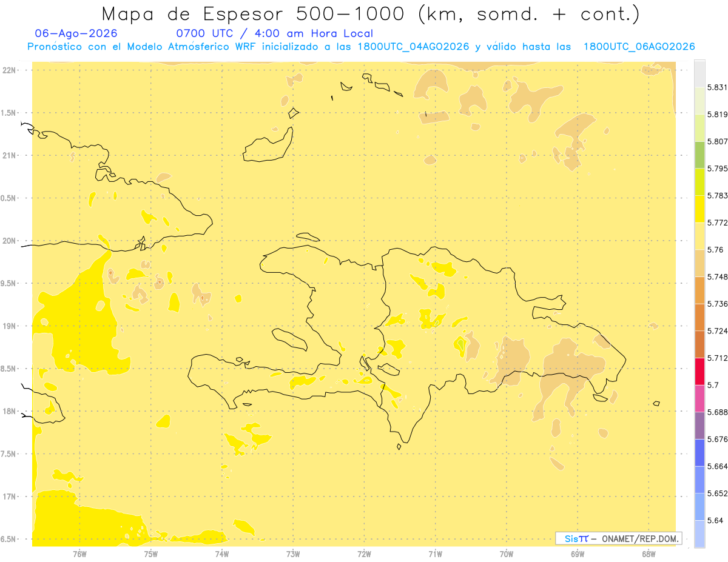The width and height of the screenshot is (728, 562).
Task: Select the 5.831 value on the color scale
Action: 717,87
